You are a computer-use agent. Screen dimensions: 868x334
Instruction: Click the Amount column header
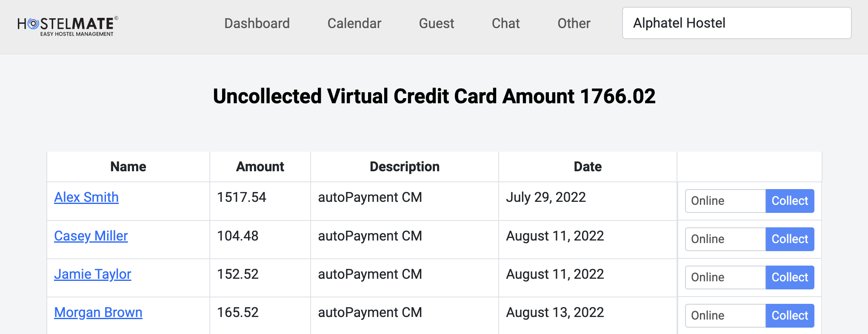coord(260,167)
